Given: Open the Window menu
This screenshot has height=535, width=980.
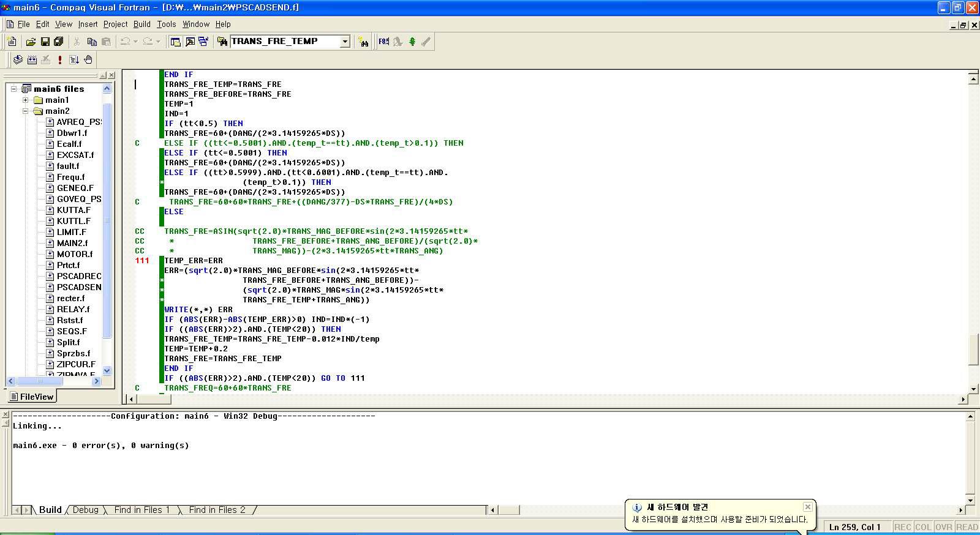Looking at the screenshot, I should 196,24.
